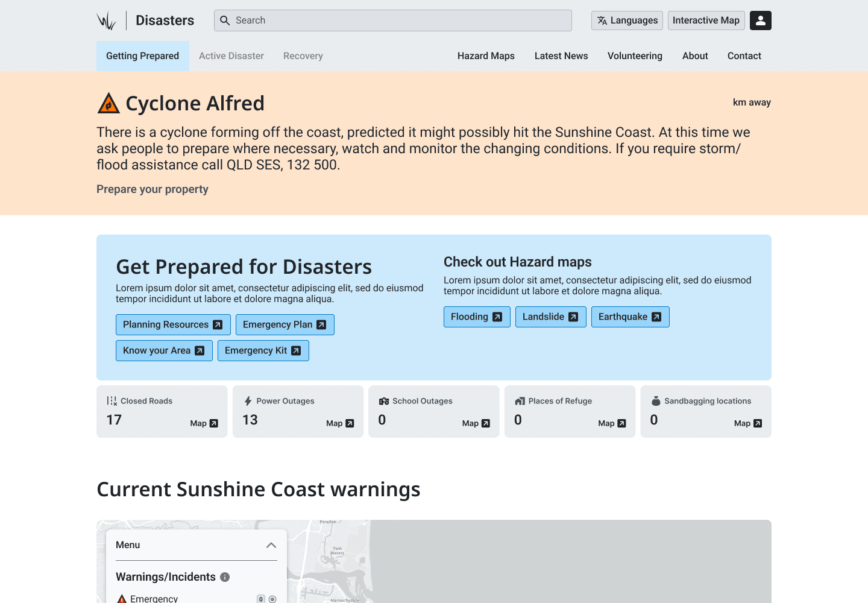Click the School Outages icon
Screen dimensions: 868x603
[x=384, y=401]
